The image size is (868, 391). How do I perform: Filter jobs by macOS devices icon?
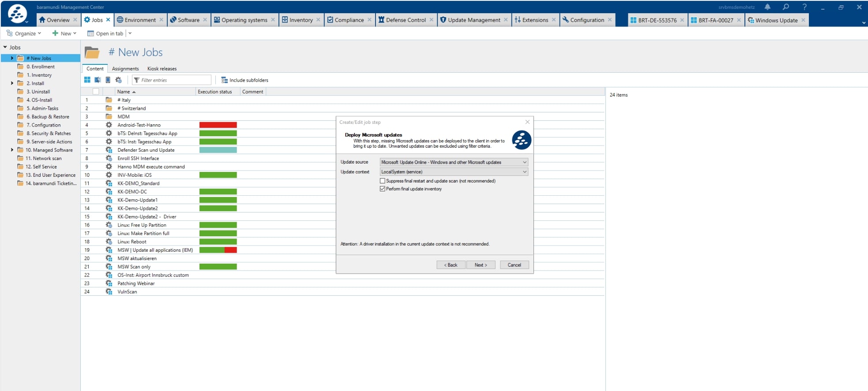[x=98, y=80]
